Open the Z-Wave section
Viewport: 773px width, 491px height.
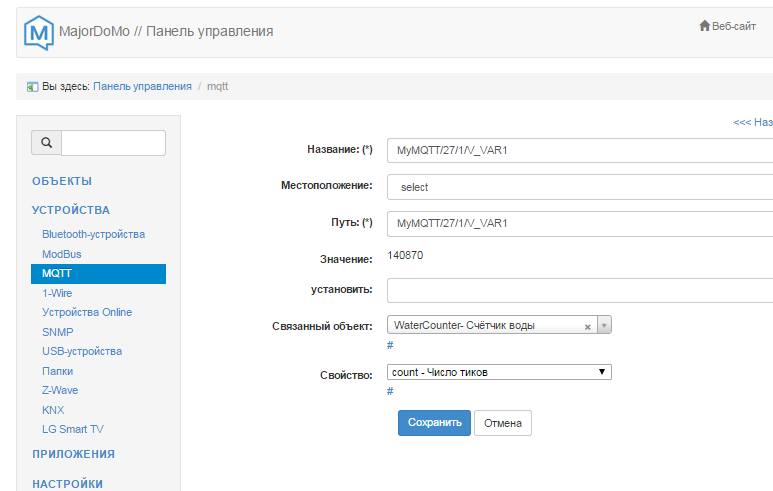(x=60, y=390)
